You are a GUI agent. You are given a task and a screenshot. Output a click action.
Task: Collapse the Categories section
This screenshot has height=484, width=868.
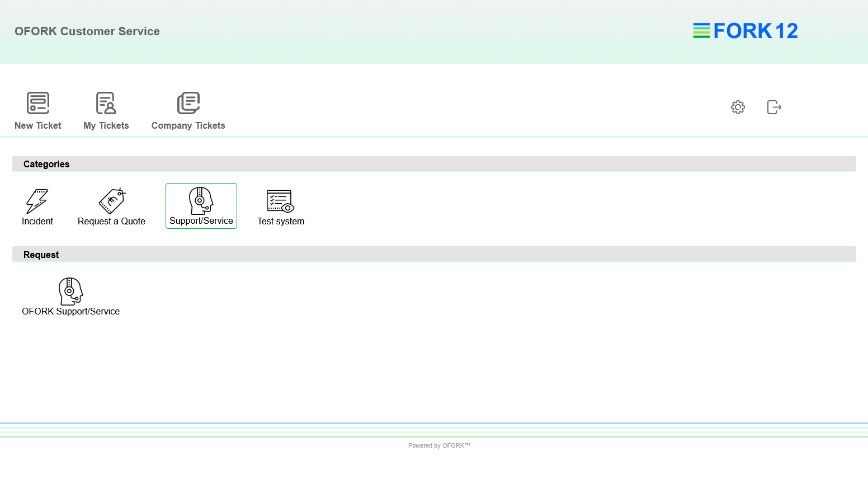[46, 163]
